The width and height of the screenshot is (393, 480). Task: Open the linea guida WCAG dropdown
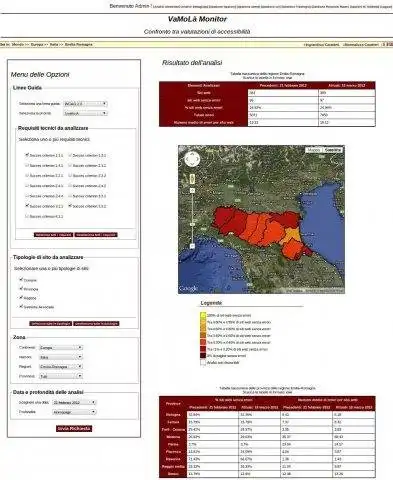click(85, 104)
